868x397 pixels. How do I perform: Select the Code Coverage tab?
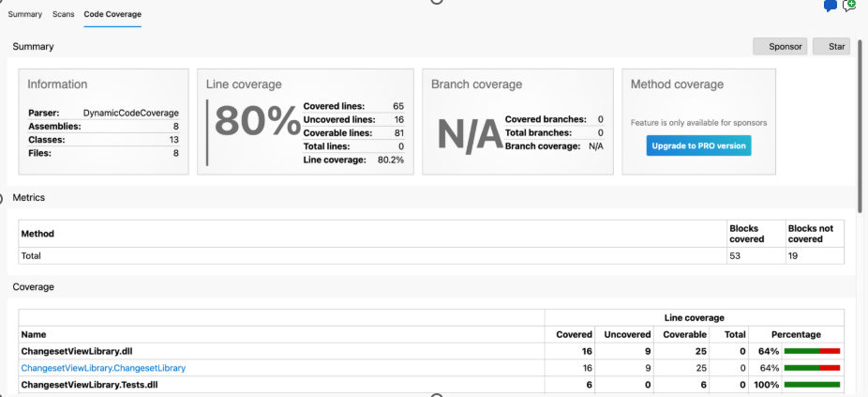point(112,15)
